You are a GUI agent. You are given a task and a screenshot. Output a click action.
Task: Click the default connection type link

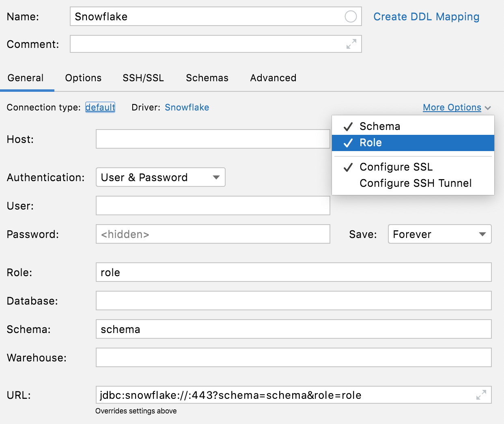coord(100,108)
